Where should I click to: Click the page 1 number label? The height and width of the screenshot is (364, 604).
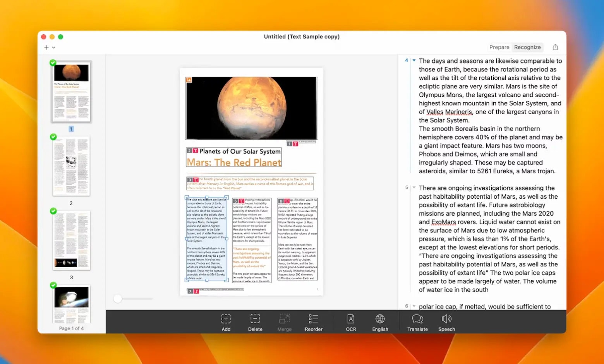(x=71, y=129)
